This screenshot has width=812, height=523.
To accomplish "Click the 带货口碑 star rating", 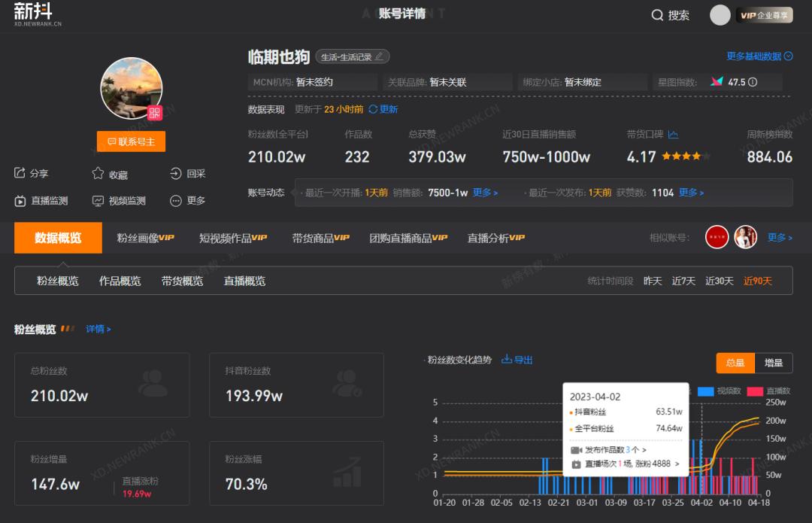I will [685, 156].
